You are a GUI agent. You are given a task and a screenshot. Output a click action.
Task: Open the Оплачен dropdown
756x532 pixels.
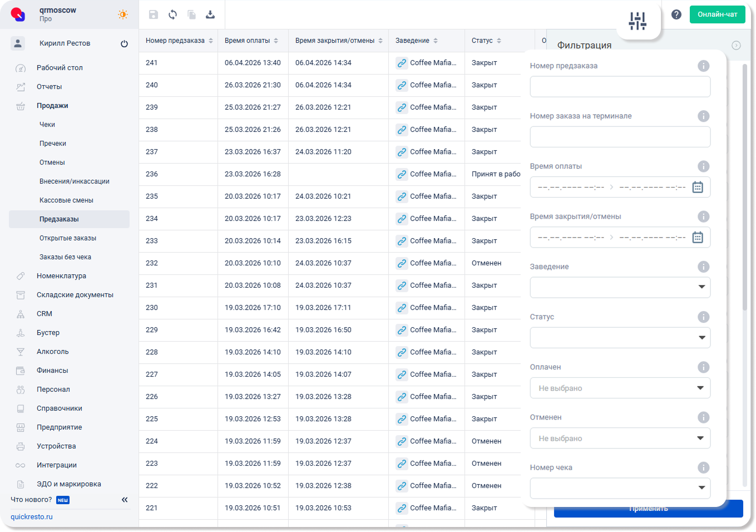click(700, 388)
